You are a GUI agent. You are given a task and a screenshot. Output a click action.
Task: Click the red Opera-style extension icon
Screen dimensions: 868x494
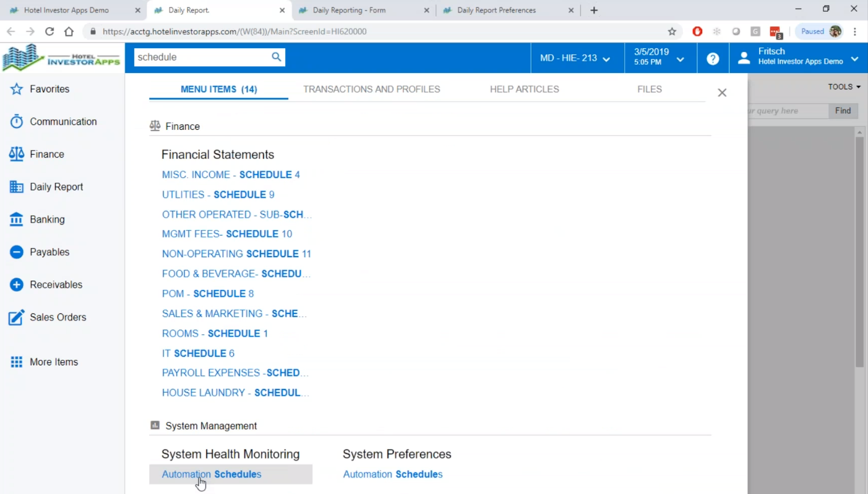697,32
